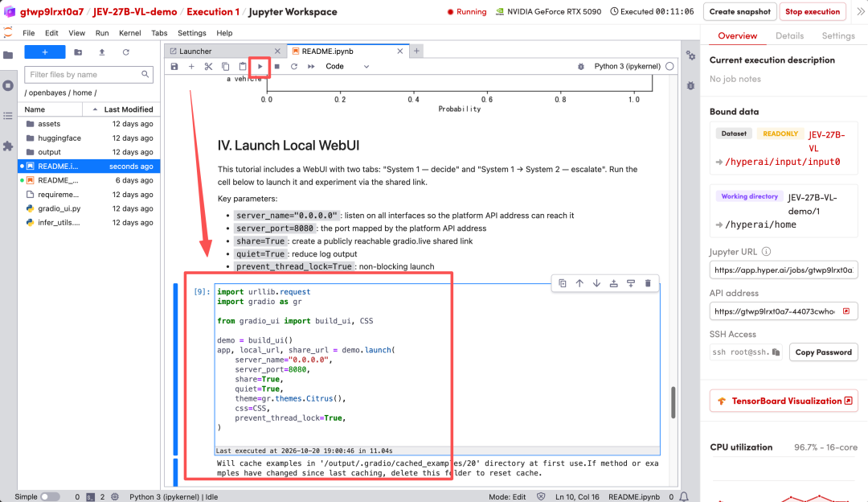Select the infer_utils file in the list
This screenshot has width=868, height=502.
tap(89, 223)
